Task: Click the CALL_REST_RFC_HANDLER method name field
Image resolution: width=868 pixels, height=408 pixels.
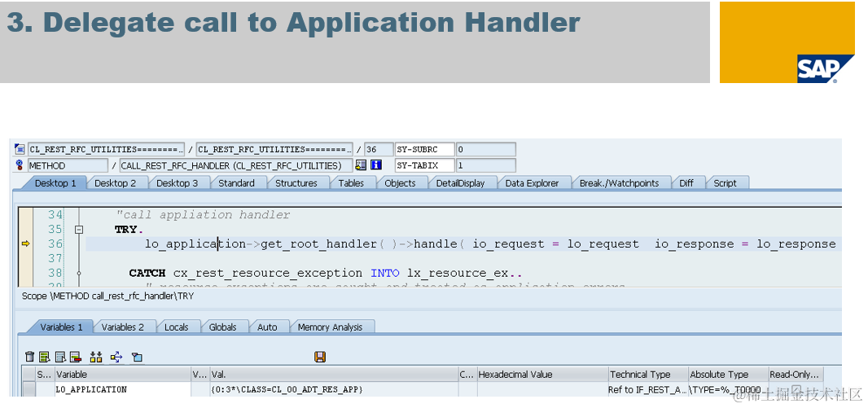Action: point(236,165)
